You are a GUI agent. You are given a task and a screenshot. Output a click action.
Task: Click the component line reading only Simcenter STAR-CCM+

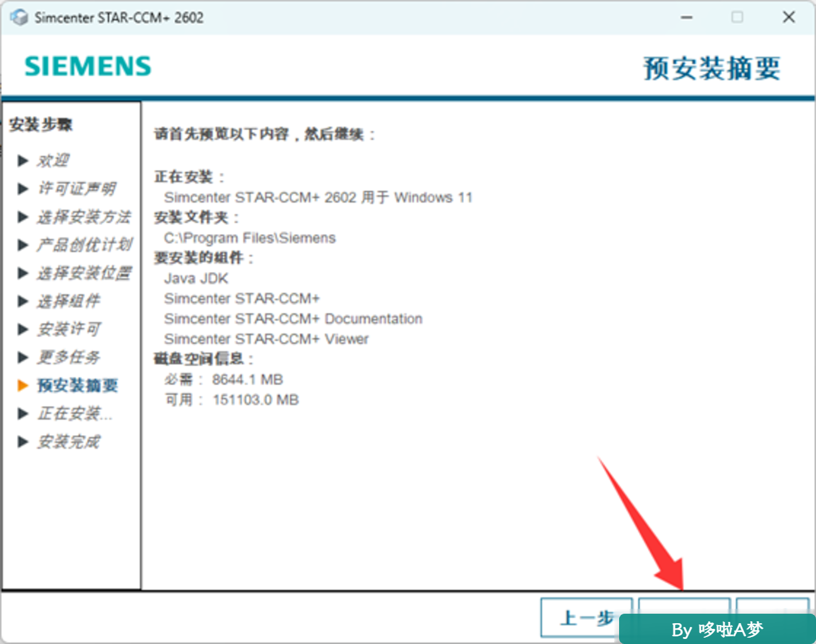click(x=242, y=299)
